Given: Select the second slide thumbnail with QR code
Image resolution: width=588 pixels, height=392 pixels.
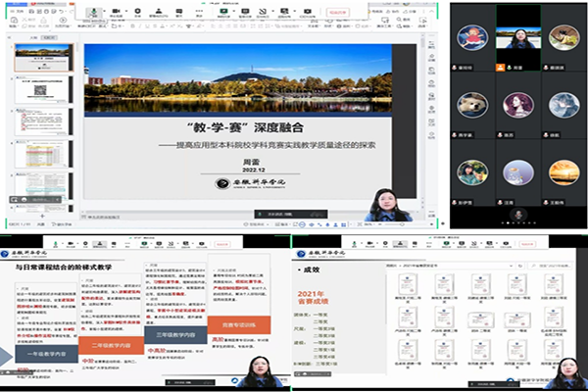Looking at the screenshot, I should coord(43,88).
